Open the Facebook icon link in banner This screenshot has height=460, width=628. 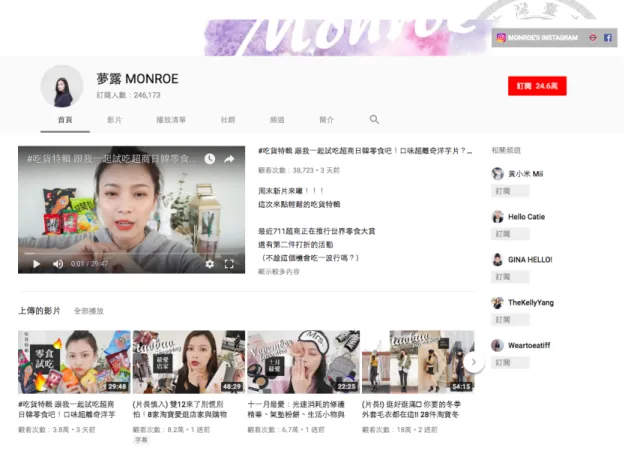608,38
